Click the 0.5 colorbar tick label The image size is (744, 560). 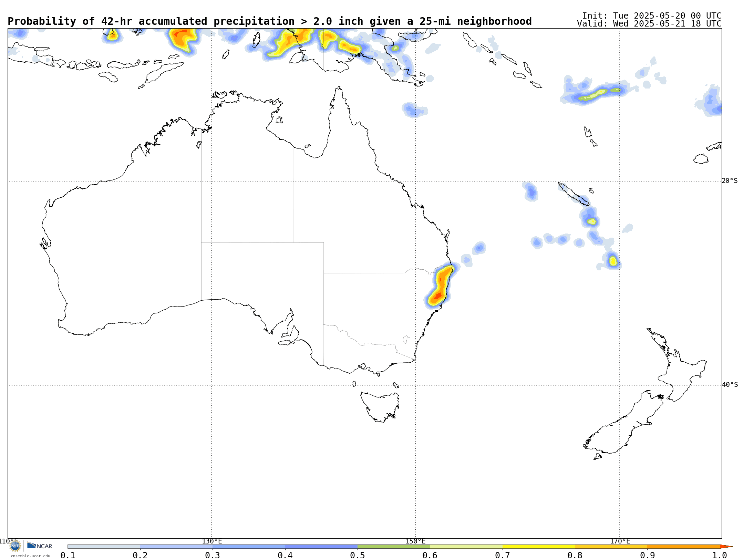[x=358, y=555]
